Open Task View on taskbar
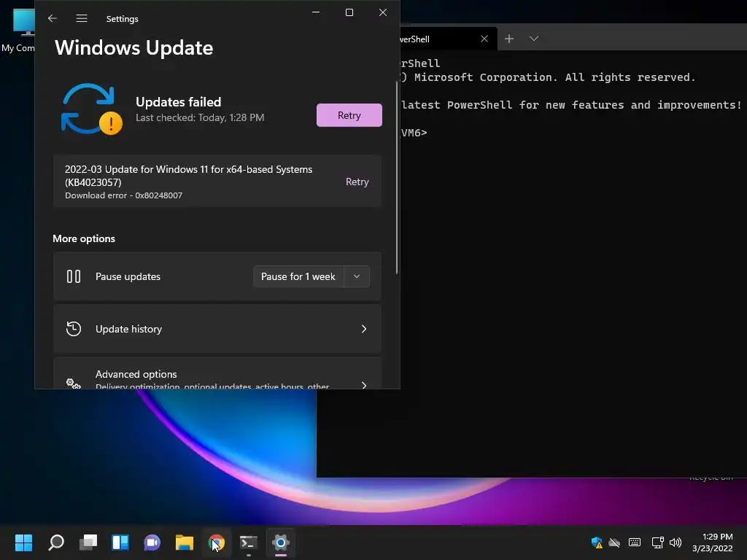 [x=88, y=542]
